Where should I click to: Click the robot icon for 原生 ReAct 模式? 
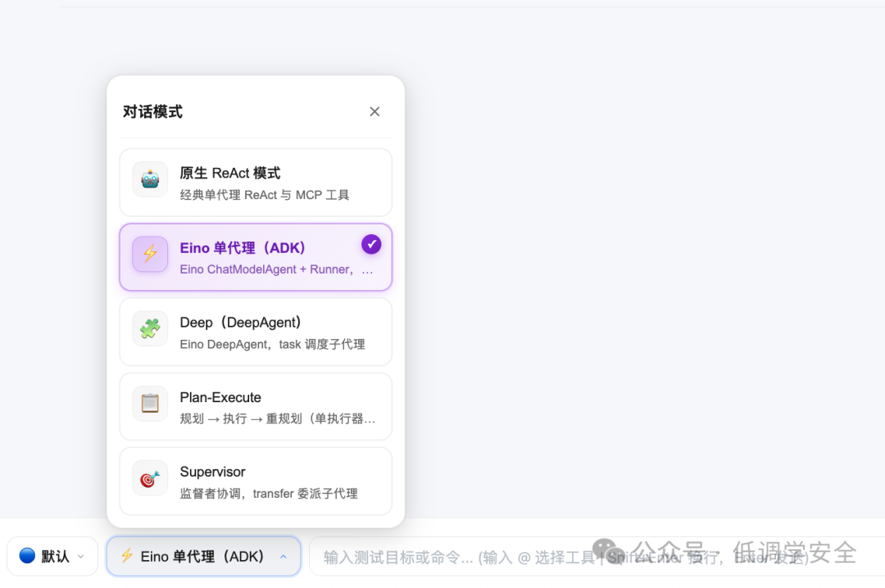(150, 180)
